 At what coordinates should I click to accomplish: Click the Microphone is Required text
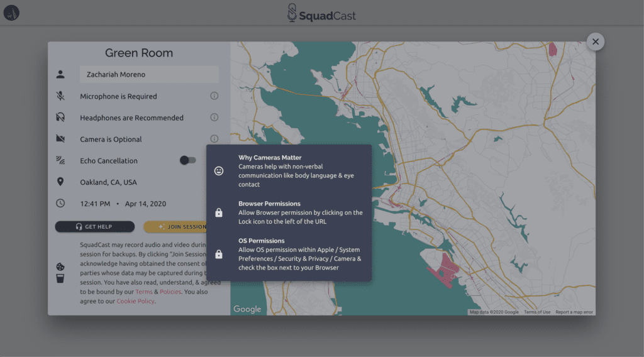pyautogui.click(x=118, y=96)
